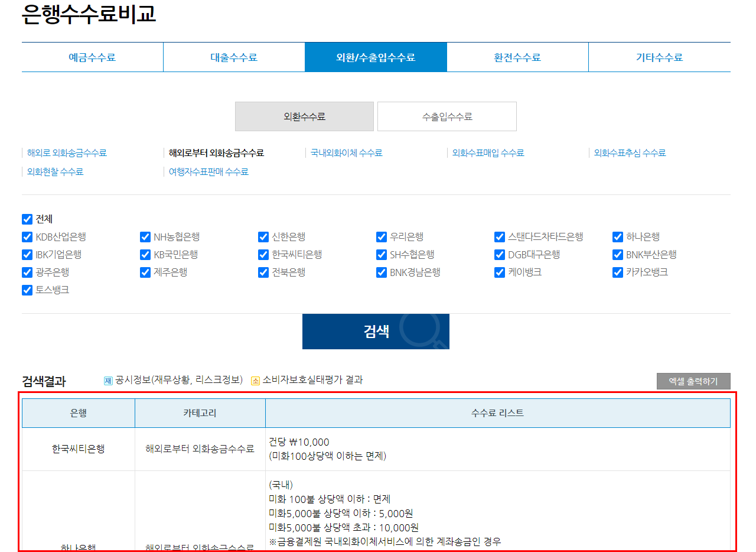Screen dimensions: 756x552
Task: Uncheck 광주은행 checkbox
Action: tap(27, 272)
